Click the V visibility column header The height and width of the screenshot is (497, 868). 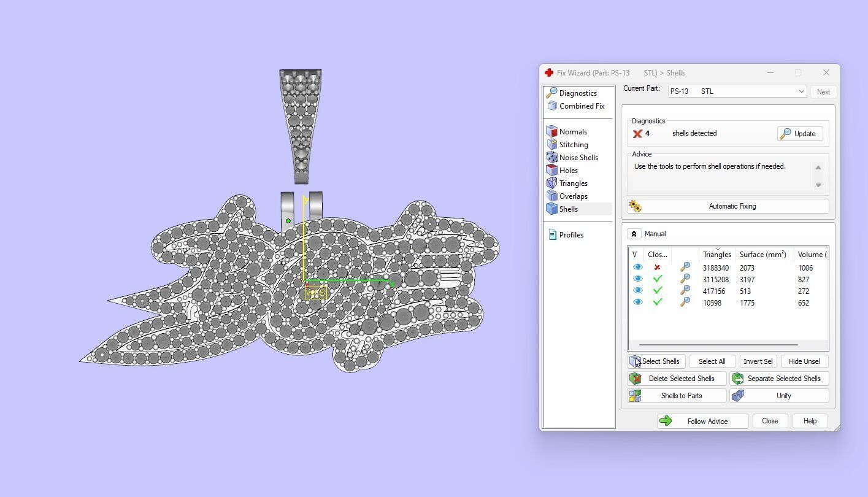click(x=635, y=254)
